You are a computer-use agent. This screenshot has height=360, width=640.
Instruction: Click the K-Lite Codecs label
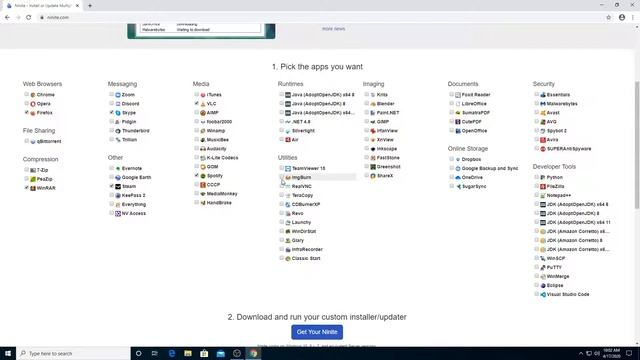click(222, 158)
